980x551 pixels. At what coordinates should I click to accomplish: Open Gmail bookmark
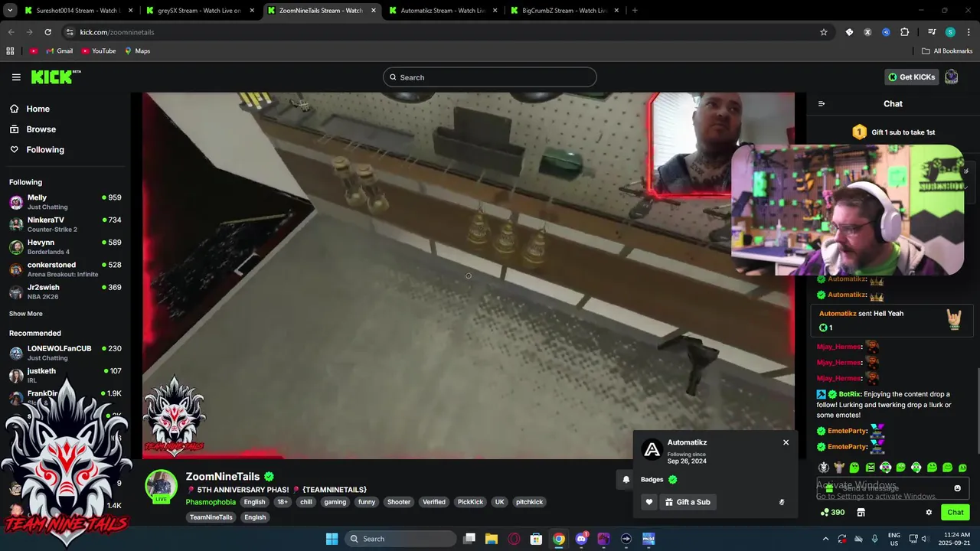(x=58, y=51)
